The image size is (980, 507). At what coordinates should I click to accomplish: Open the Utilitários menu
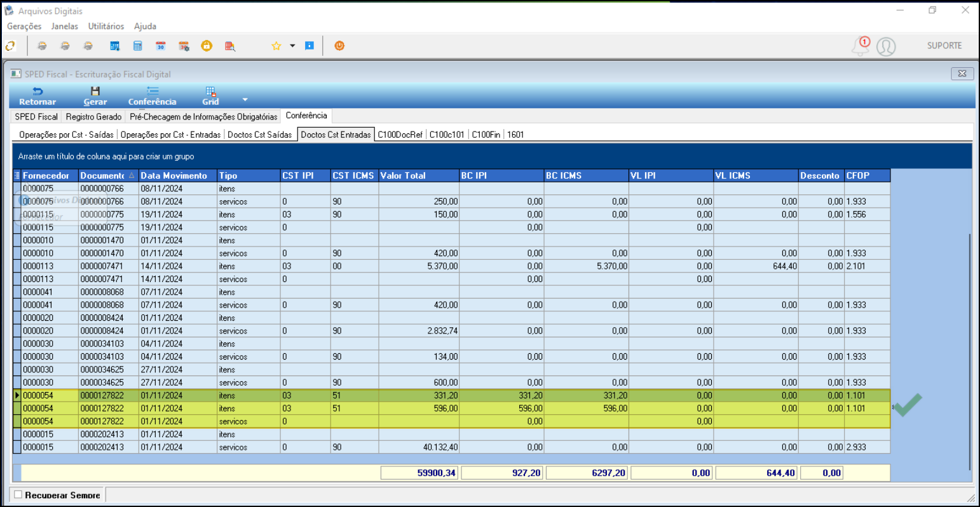click(x=106, y=26)
